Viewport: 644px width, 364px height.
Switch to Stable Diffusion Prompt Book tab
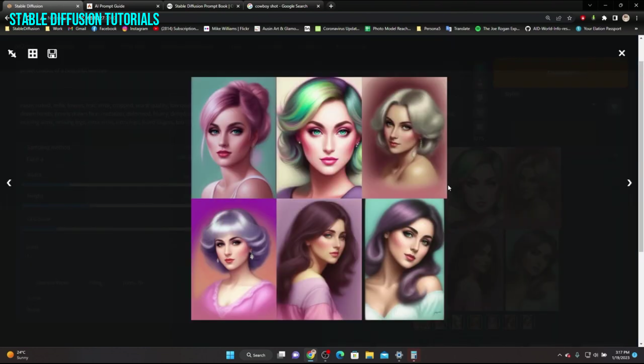203,6
